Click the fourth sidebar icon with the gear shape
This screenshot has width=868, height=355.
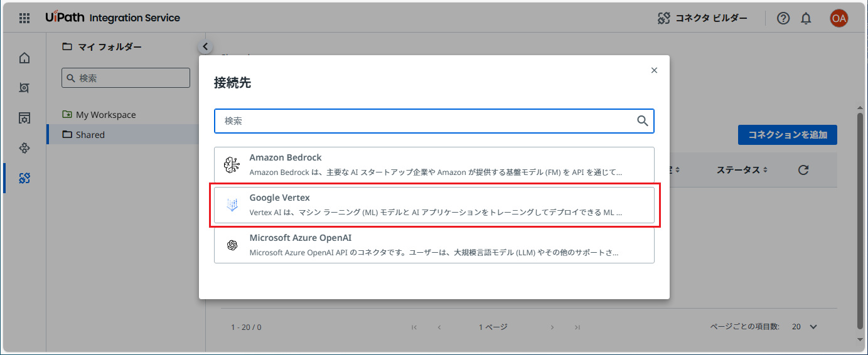tap(24, 148)
